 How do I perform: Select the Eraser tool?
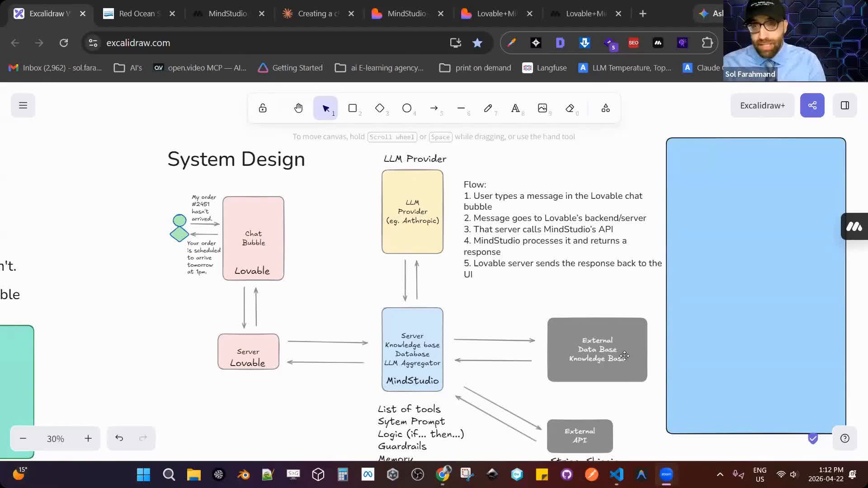click(570, 108)
